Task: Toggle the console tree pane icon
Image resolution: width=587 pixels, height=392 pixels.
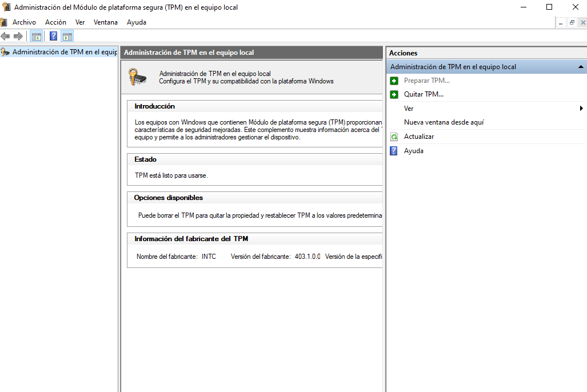Action: (x=37, y=37)
